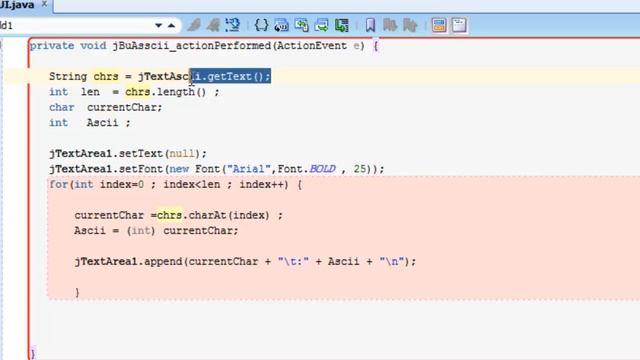Click the second grayed-out toolbar icon
The width and height of the screenshot is (640, 360).
coord(213,25)
